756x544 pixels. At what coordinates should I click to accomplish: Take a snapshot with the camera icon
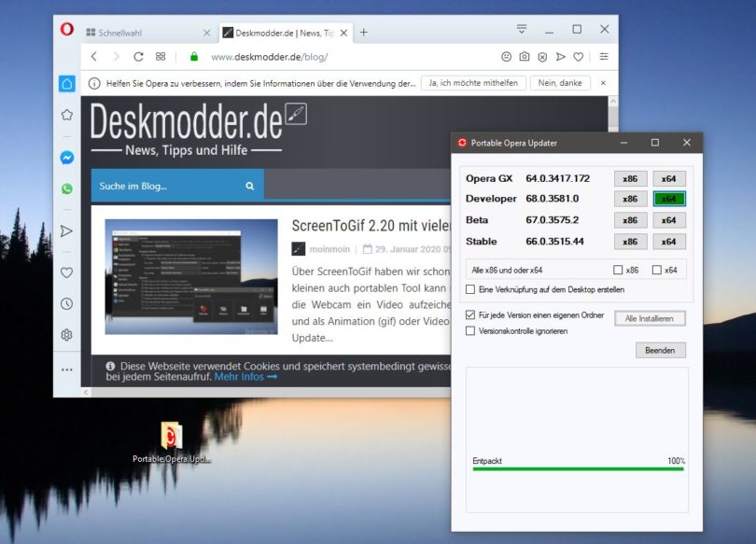[525, 57]
